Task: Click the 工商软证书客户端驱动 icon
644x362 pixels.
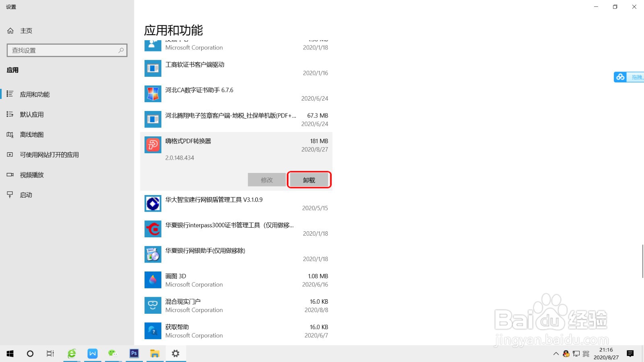Action: coord(153,68)
